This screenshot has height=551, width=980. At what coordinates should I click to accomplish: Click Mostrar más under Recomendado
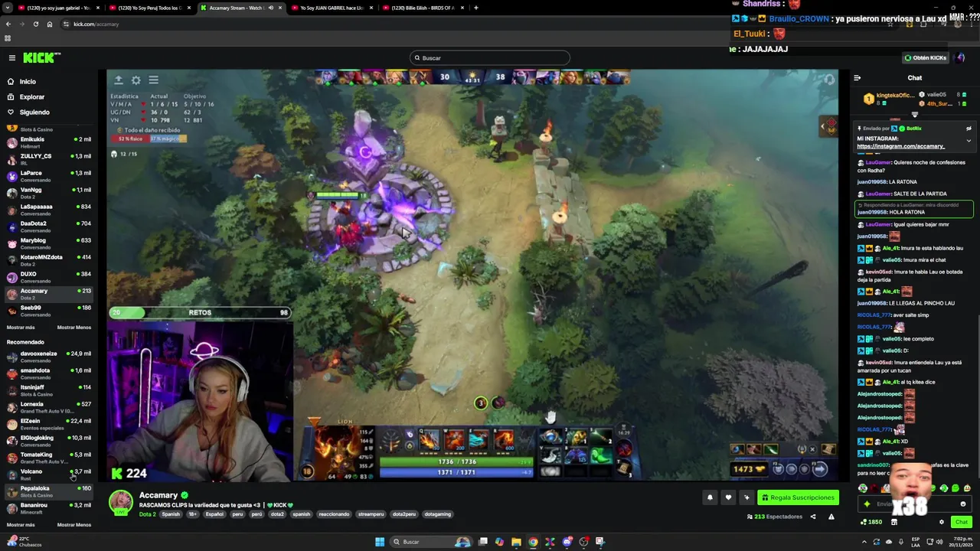[x=21, y=525]
